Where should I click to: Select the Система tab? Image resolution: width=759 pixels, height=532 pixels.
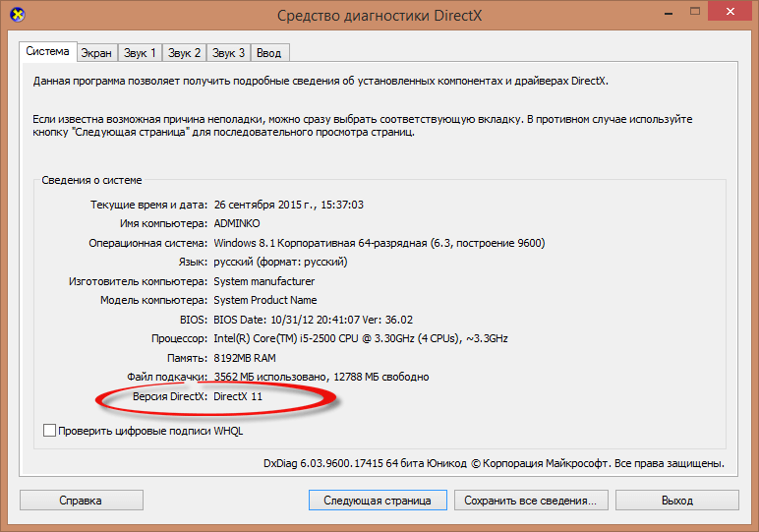(47, 51)
